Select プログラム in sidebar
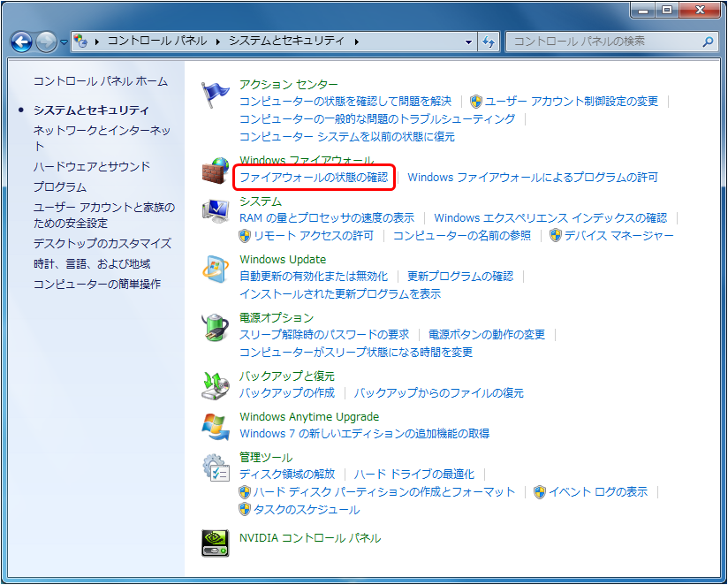Screen dimensions: 728x585 (60, 187)
